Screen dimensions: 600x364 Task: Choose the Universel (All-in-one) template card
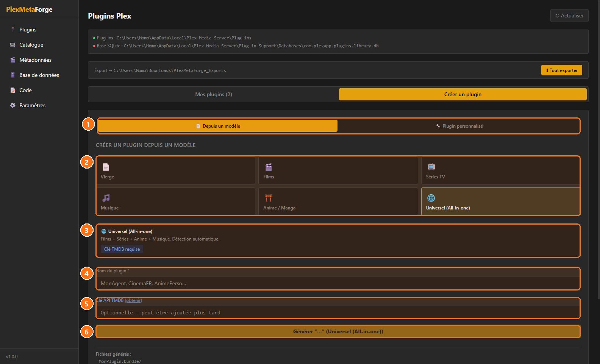pyautogui.click(x=500, y=202)
